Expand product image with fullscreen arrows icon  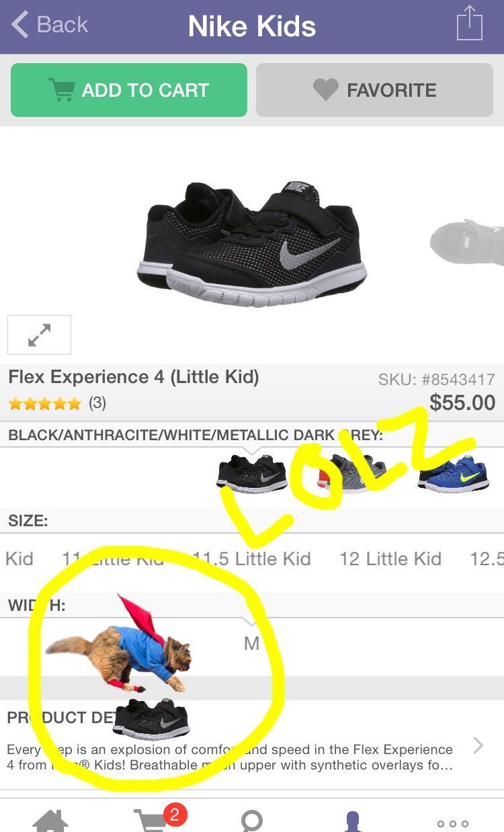(x=39, y=335)
